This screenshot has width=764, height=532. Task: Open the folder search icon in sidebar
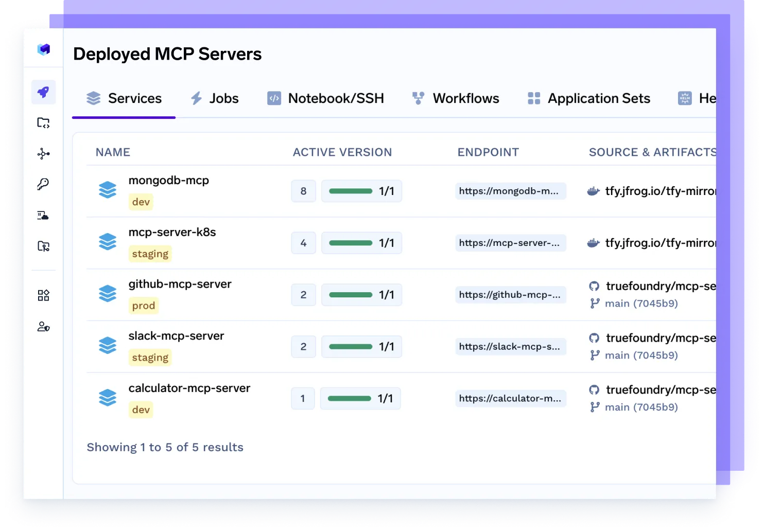point(44,246)
